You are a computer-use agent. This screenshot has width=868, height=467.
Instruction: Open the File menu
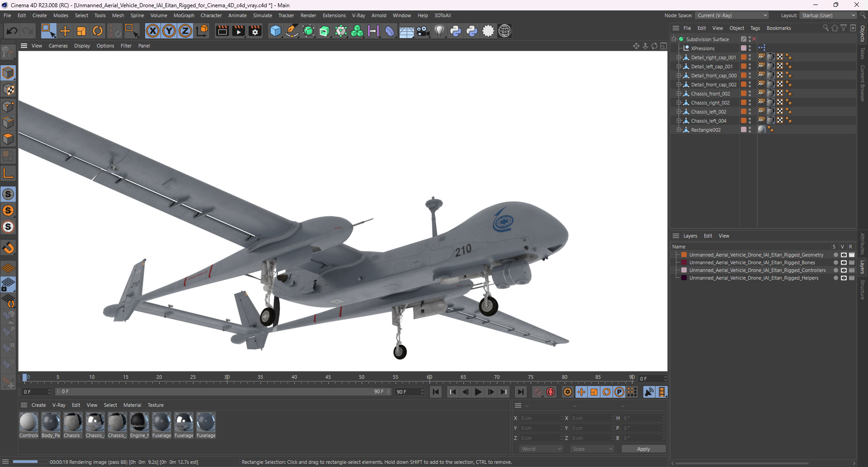pyautogui.click(x=7, y=15)
